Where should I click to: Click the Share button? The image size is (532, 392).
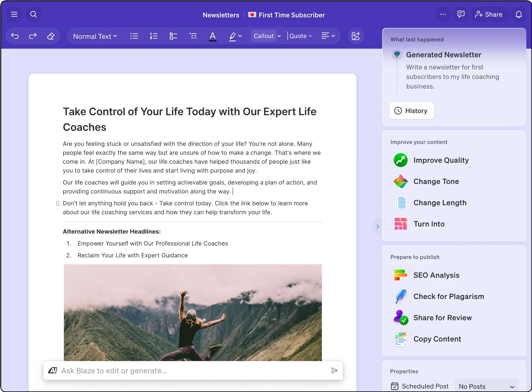pos(489,14)
